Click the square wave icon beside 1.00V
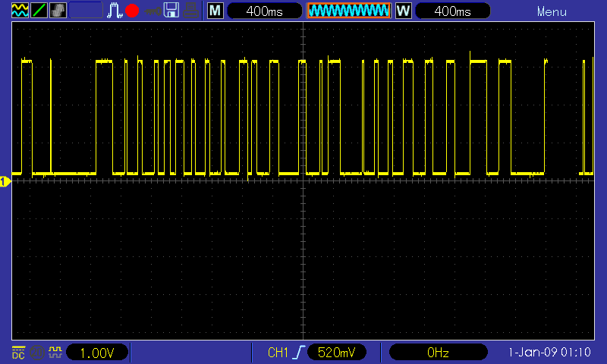The image size is (607, 364). [x=55, y=353]
